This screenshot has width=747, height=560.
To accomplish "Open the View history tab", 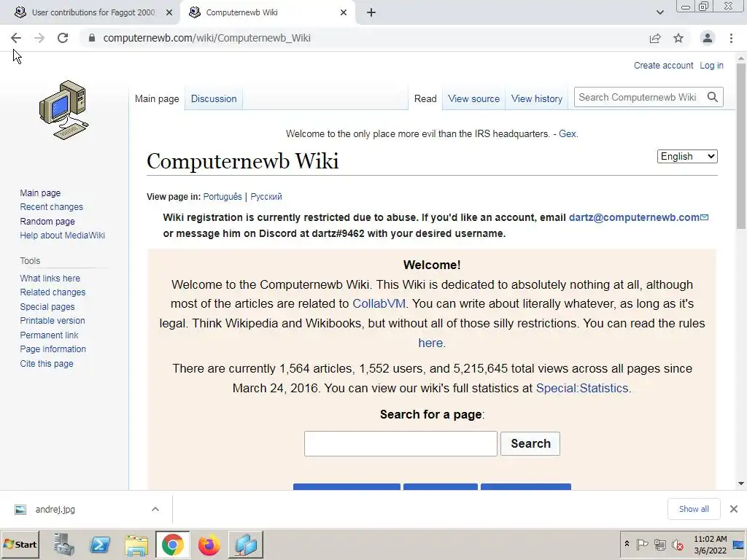I will [537, 98].
